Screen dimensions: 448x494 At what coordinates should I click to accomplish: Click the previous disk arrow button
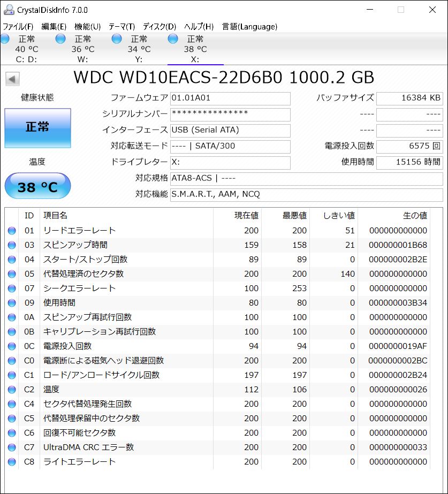tap(12, 79)
